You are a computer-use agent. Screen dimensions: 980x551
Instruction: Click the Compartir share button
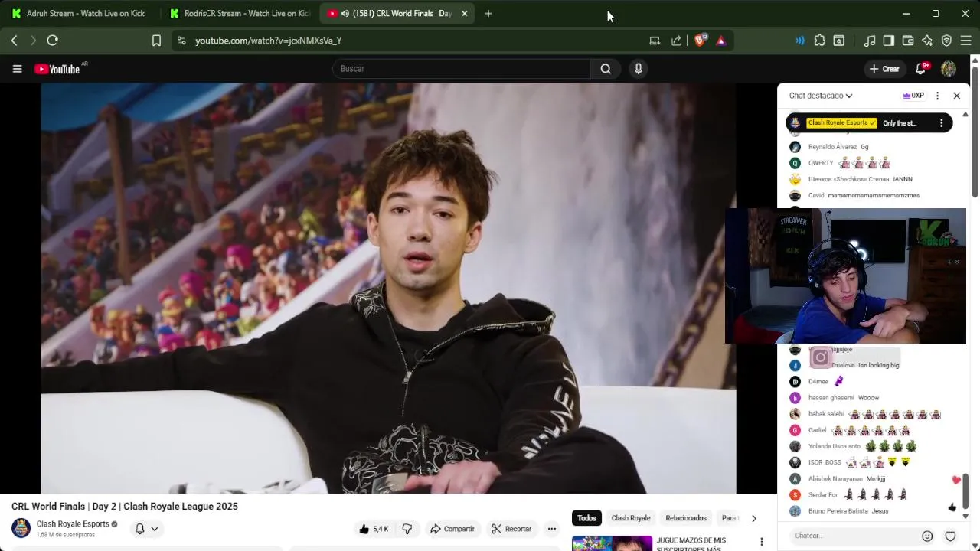(x=452, y=529)
